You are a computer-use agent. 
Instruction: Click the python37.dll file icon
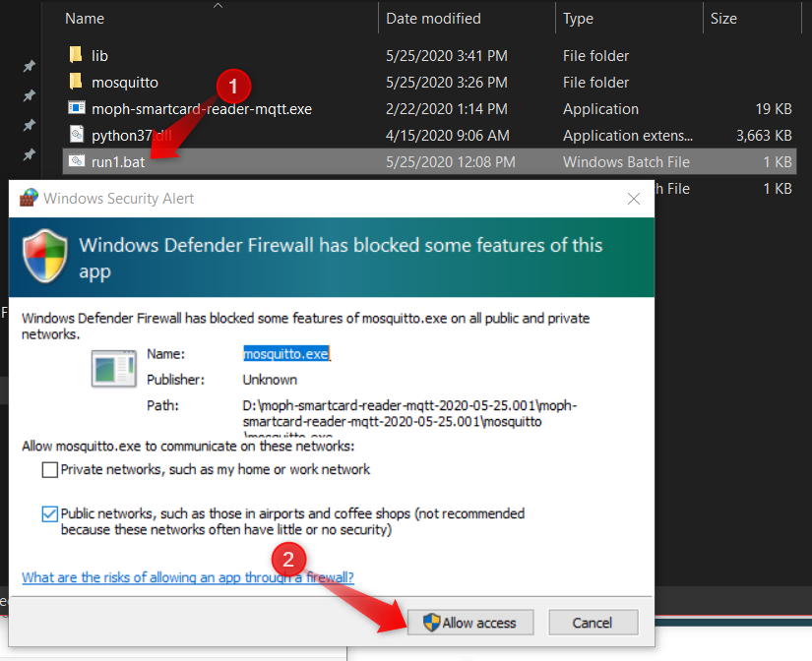pyautogui.click(x=77, y=134)
